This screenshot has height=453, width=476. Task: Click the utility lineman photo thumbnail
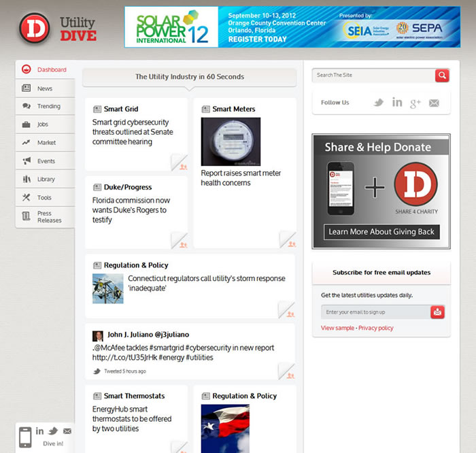pos(107,288)
